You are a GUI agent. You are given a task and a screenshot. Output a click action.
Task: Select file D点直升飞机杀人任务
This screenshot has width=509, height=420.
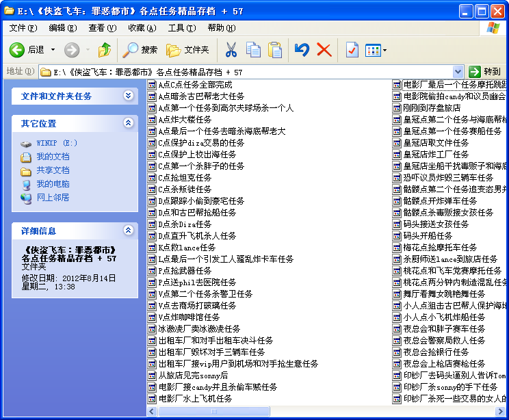192,236
